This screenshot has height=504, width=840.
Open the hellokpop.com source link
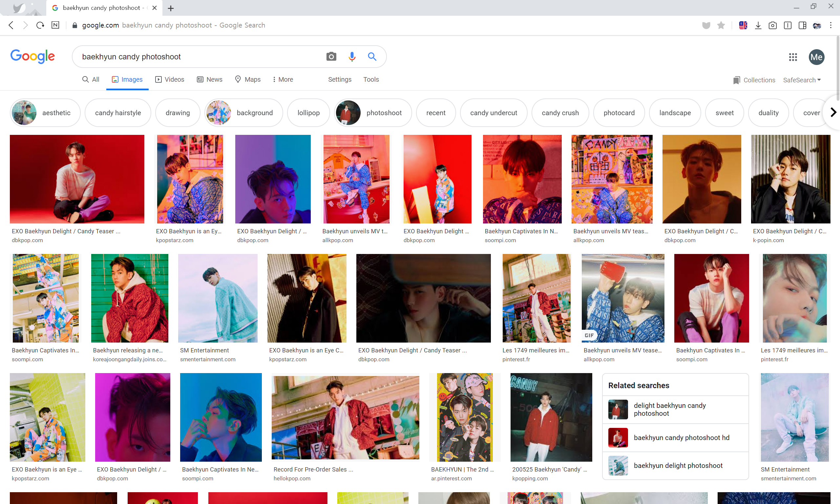[x=292, y=478]
